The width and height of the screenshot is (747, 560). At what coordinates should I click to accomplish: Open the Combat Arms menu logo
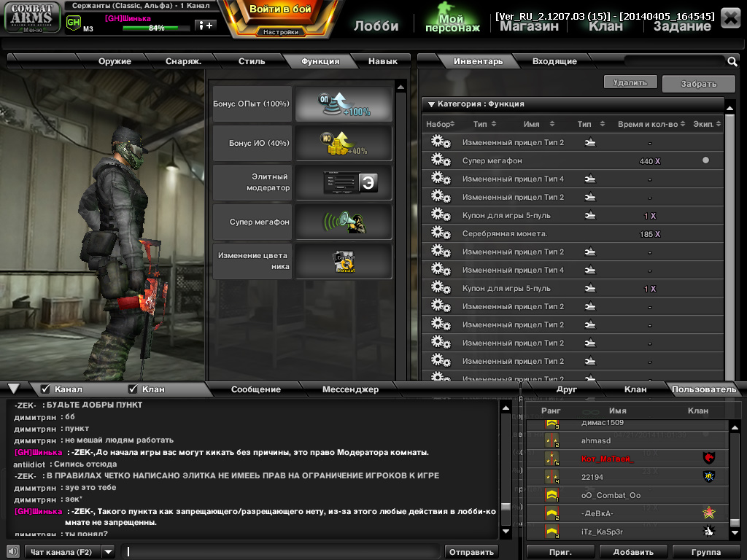point(32,17)
